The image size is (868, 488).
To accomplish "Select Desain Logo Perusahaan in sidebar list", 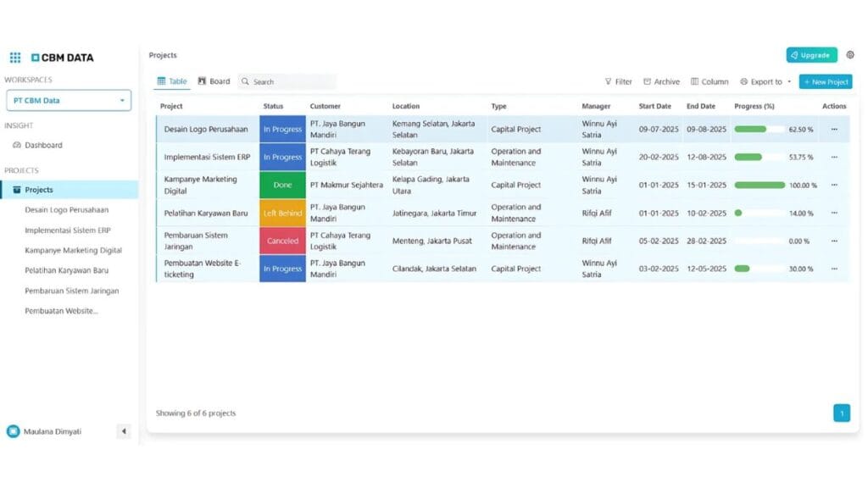I will [66, 210].
